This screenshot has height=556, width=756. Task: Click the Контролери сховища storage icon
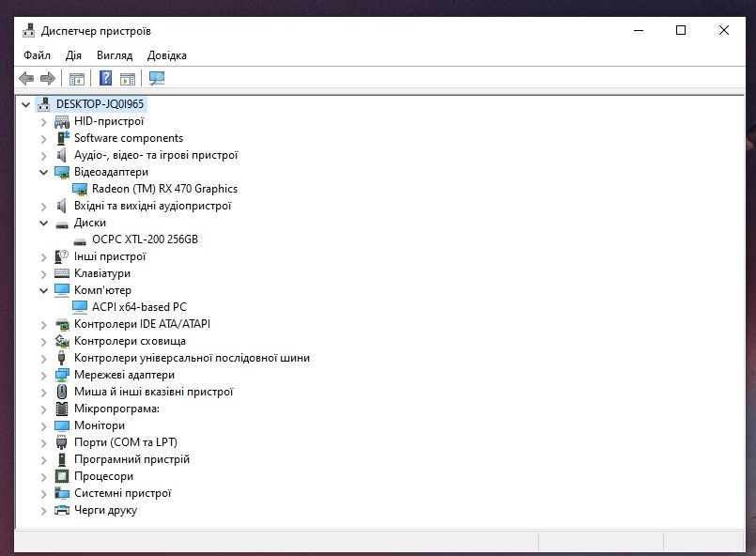pyautogui.click(x=62, y=342)
